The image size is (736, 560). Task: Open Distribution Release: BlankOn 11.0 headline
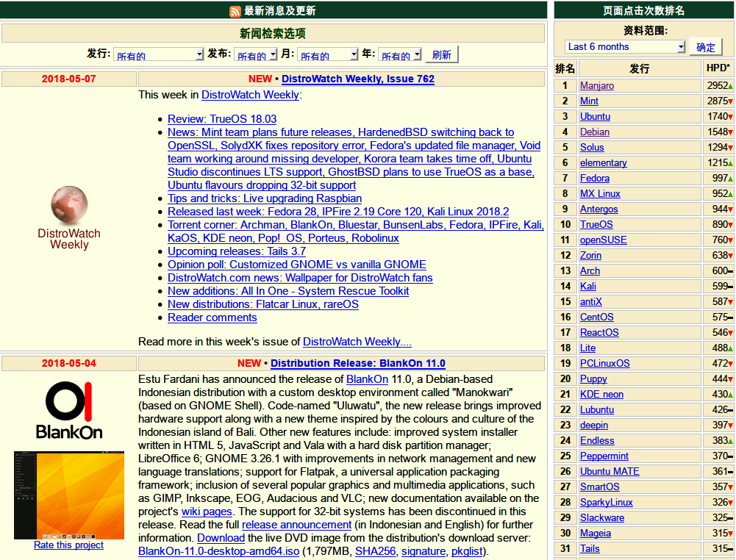coord(357,363)
